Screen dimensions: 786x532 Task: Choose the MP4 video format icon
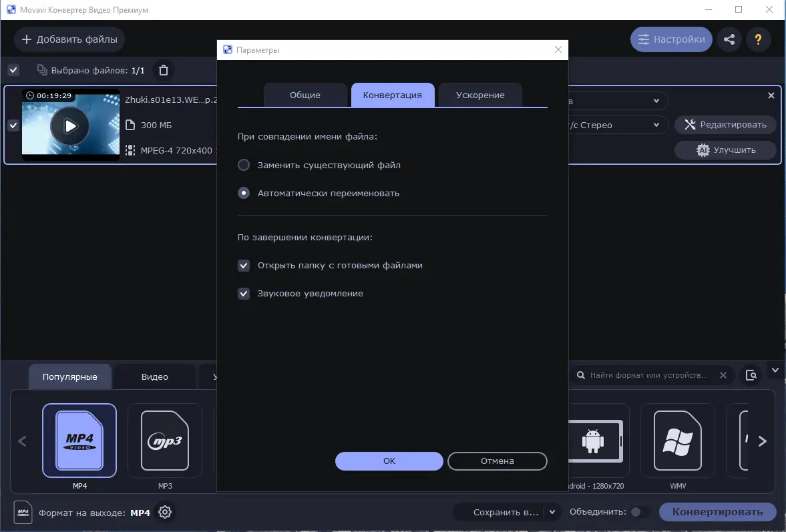click(x=79, y=441)
